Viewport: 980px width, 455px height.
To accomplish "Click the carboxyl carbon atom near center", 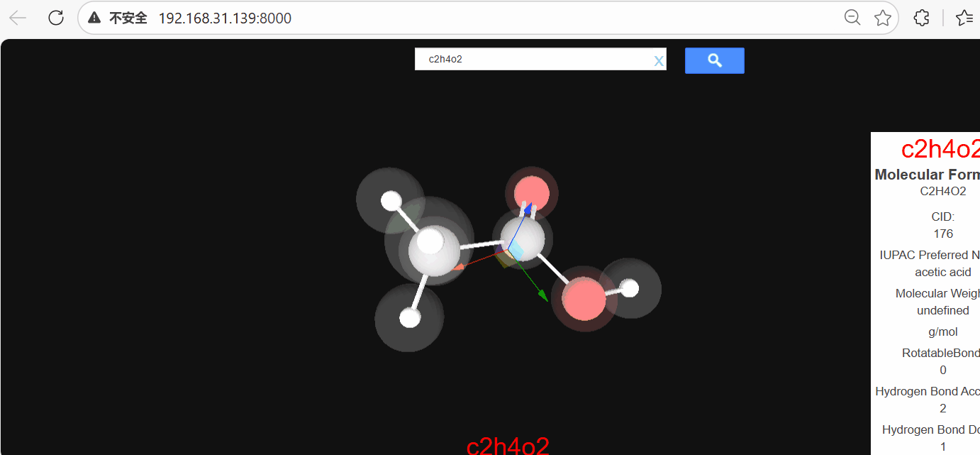I will [523, 239].
